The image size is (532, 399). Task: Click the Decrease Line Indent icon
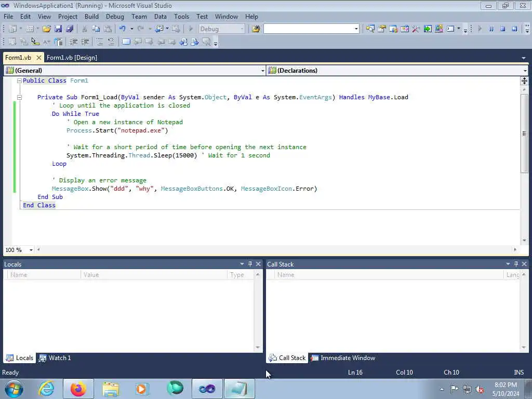point(73,42)
